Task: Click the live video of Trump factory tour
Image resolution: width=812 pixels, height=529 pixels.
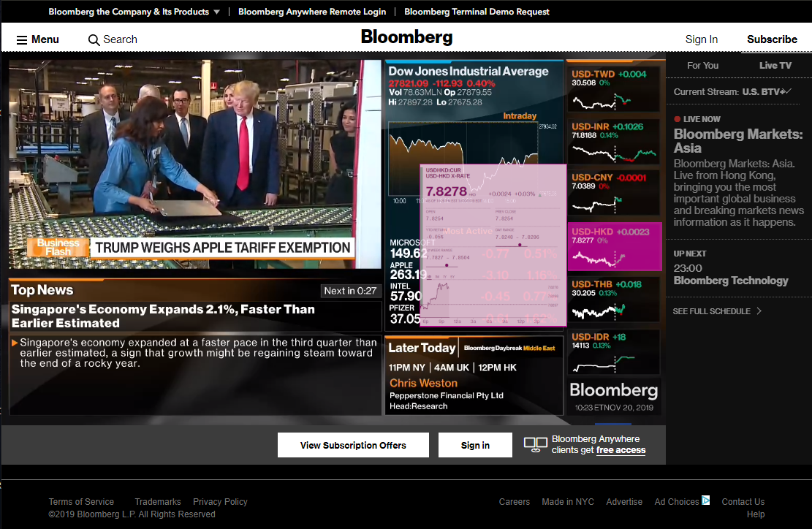Action: click(x=195, y=164)
